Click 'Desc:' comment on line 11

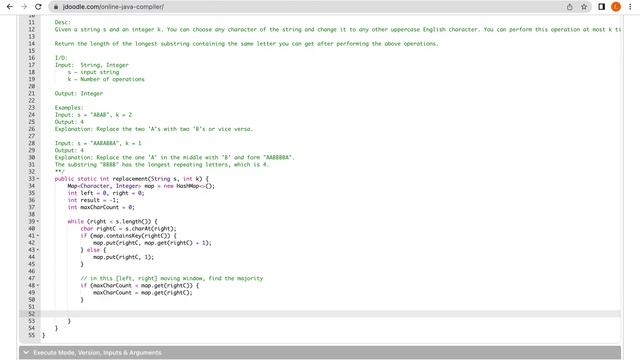(62, 22)
